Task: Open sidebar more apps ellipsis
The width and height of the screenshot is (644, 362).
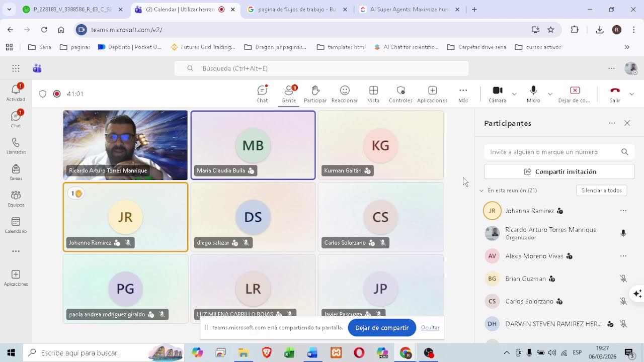Action: pos(16,251)
